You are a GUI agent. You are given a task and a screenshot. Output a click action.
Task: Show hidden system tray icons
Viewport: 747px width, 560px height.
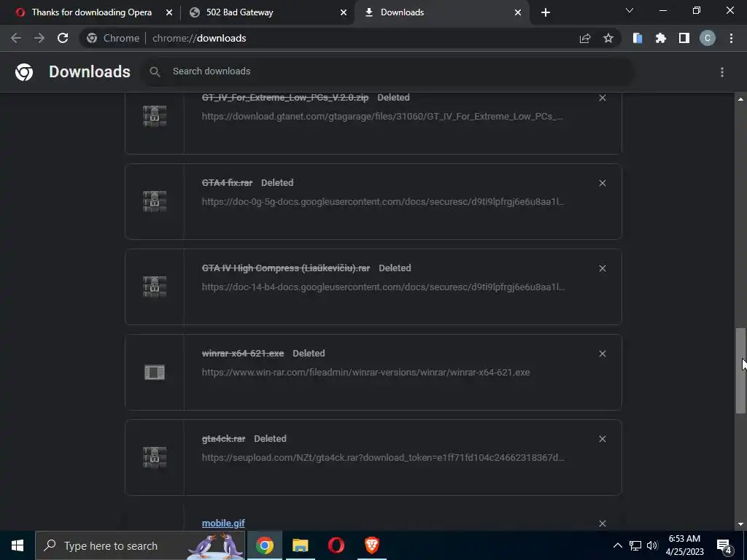click(x=617, y=545)
